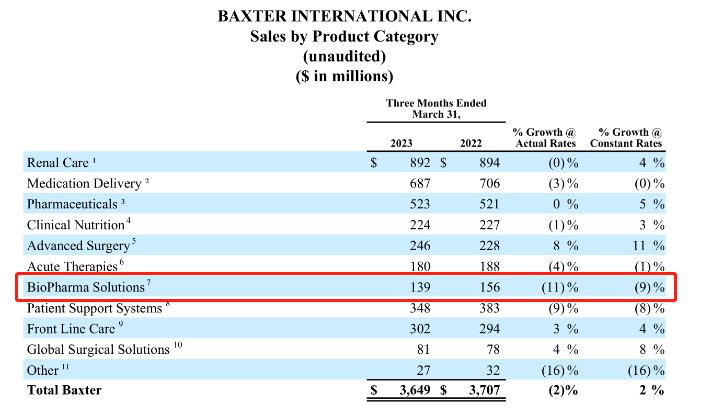Click Patient Support Systems constant growth (8)%

649,308
